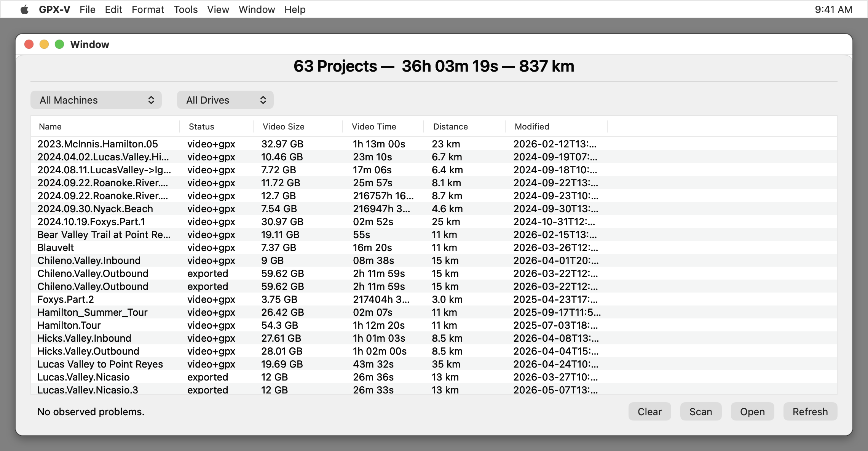Image resolution: width=868 pixels, height=451 pixels.
Task: Click the Clear button
Action: (x=649, y=411)
